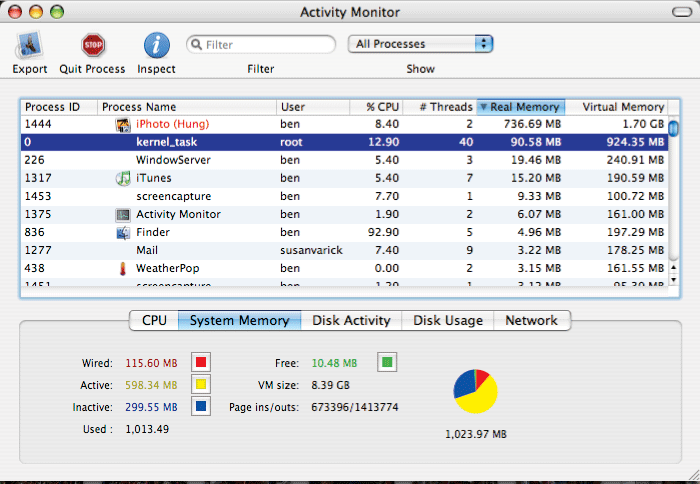700x484 pixels.
Task: Select the Activity Monitor process name
Action: [178, 214]
